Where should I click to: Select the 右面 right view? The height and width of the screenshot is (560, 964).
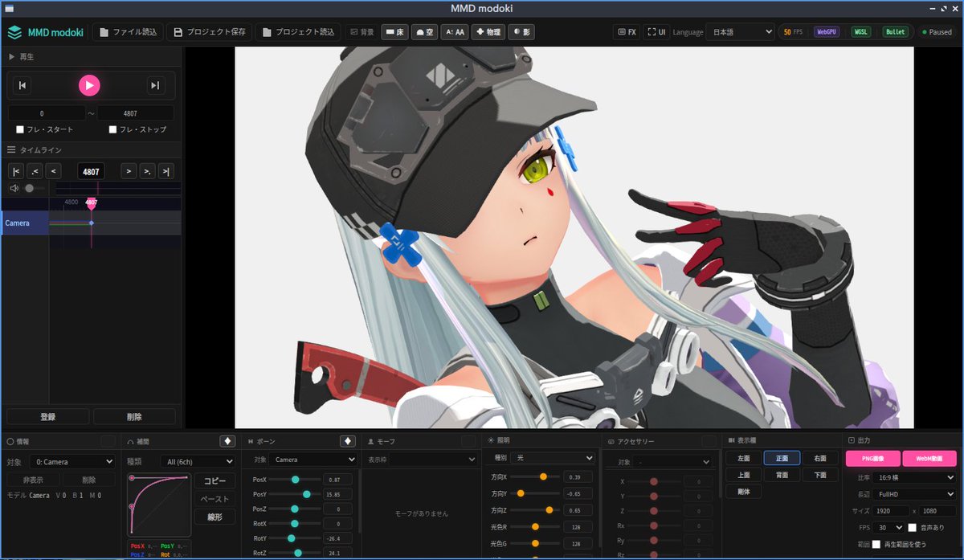pos(820,458)
